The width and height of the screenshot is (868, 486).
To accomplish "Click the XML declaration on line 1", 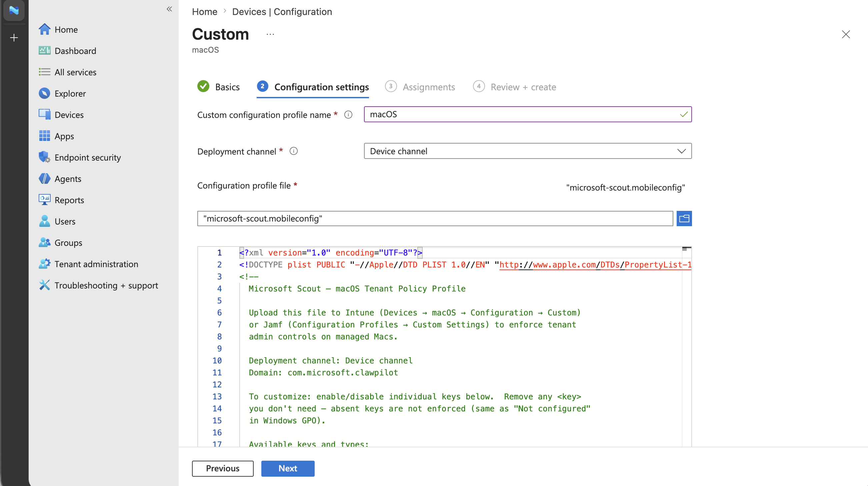I will (x=331, y=252).
